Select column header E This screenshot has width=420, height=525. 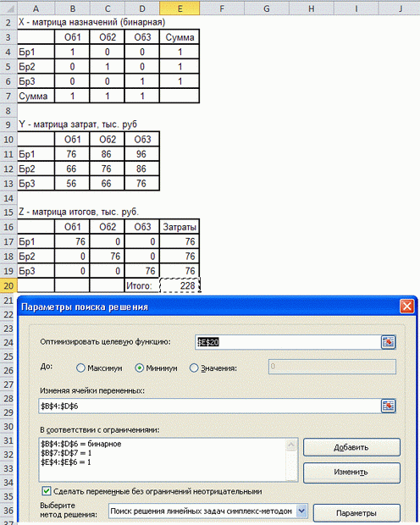tap(180, 8)
